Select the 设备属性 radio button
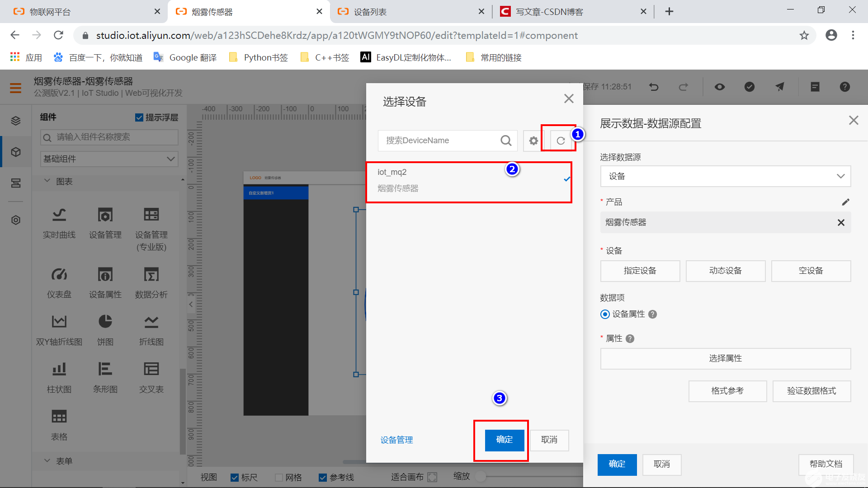The image size is (868, 488). (605, 314)
